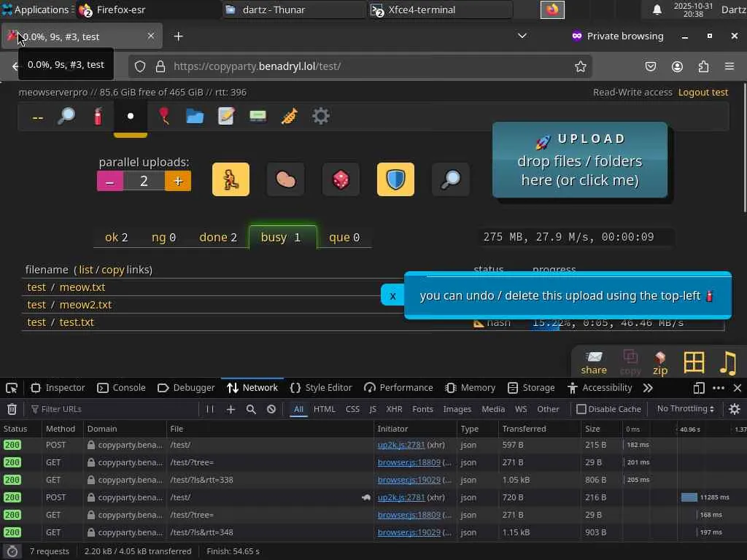
Task: Open the bup balloon uploader tab
Action: [164, 116]
